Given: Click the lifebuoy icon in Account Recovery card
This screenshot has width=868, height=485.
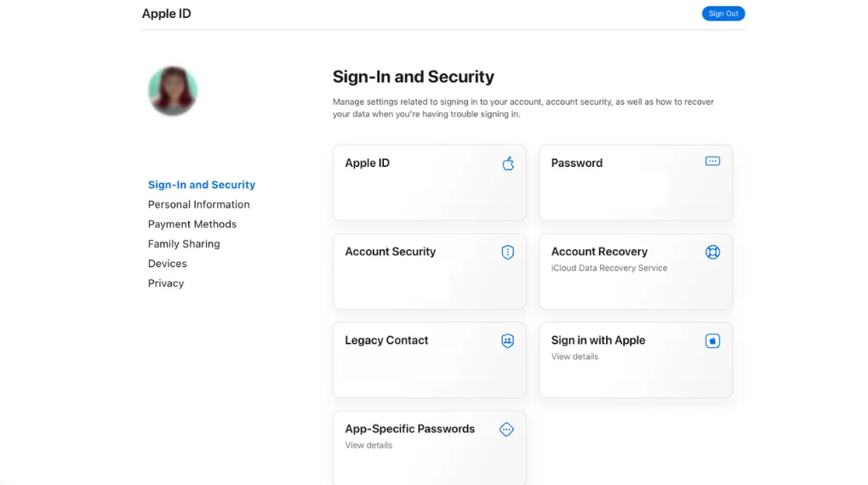Looking at the screenshot, I should [x=712, y=252].
